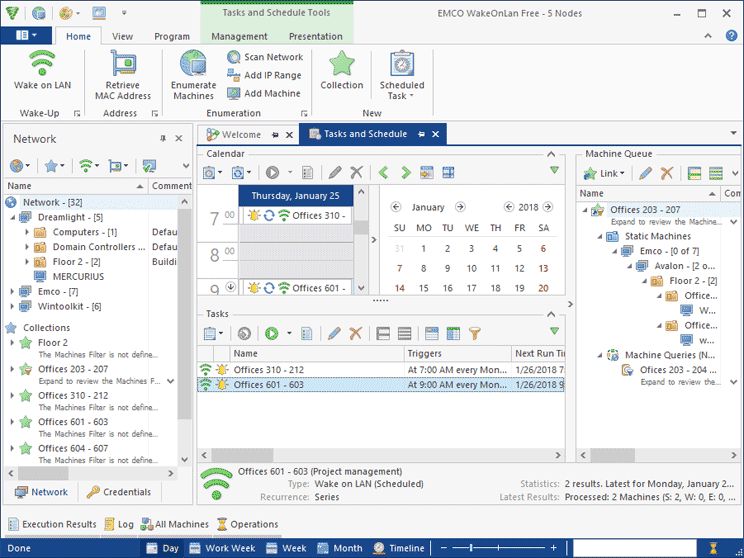The width and height of the screenshot is (744, 558).
Task: Select Add IP Range in ribbon
Action: 265,75
